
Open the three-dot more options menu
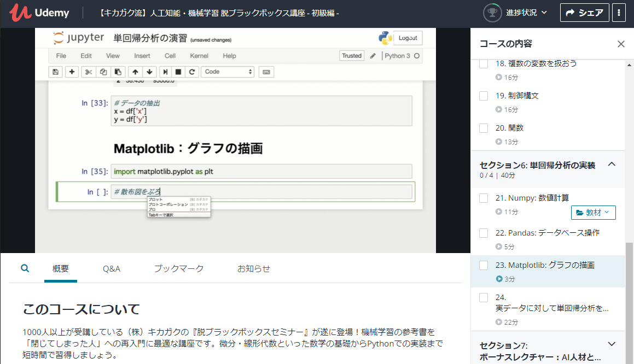619,13
